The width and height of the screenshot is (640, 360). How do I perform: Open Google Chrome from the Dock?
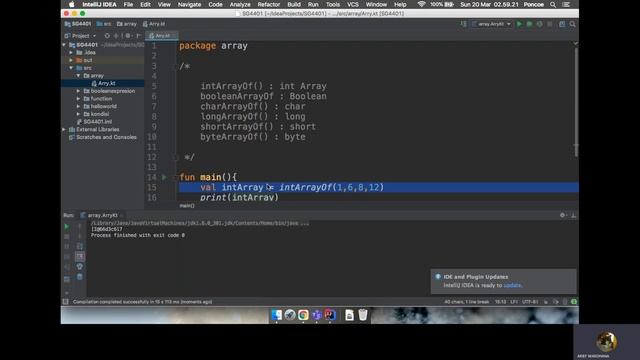click(303, 315)
